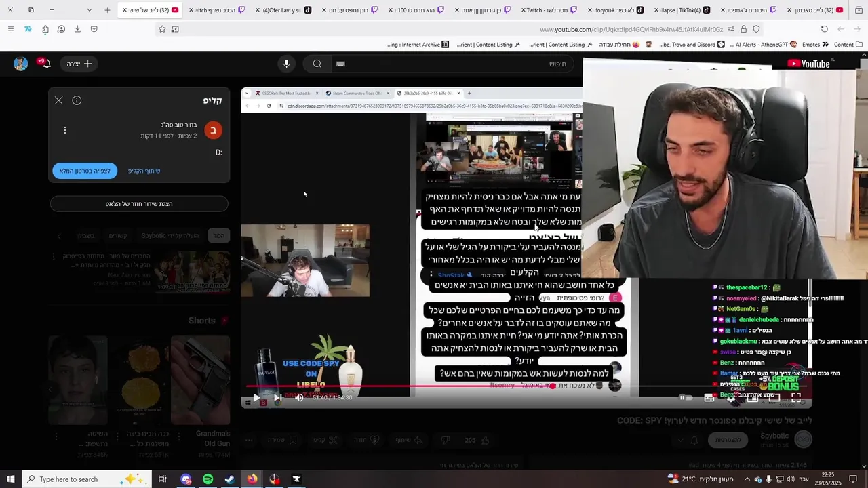Open the clip info icon
868x488 pixels.
[x=77, y=100]
